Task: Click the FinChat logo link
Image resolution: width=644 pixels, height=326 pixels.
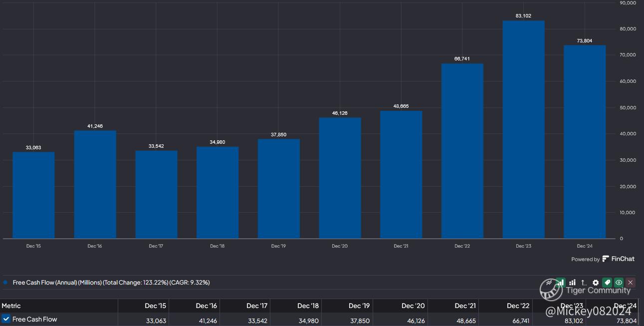Action: [x=619, y=259]
